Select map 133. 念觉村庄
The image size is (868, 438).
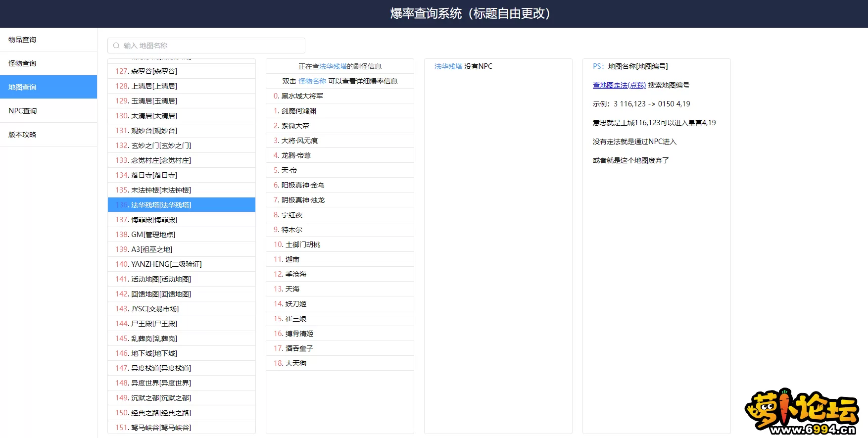point(182,160)
